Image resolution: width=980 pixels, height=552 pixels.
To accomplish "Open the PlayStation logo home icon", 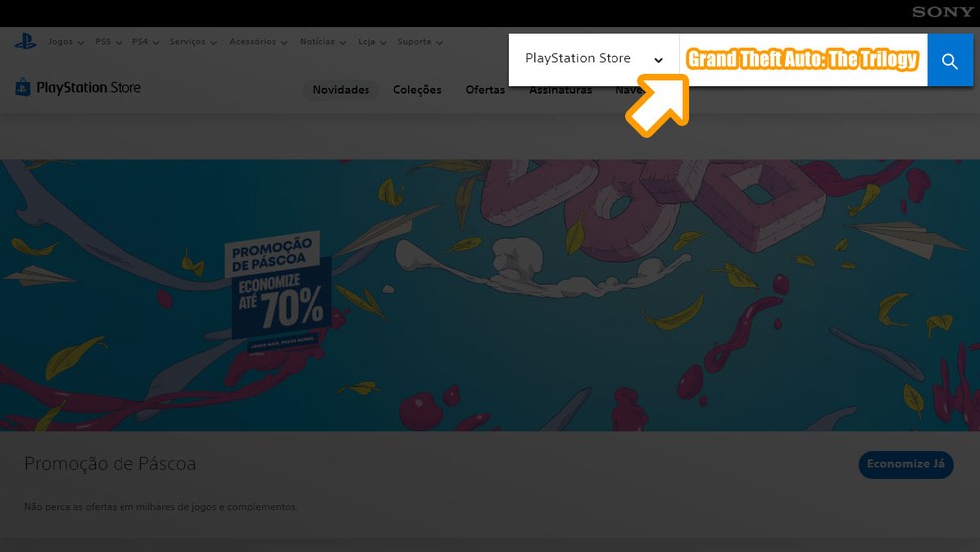I will point(25,42).
